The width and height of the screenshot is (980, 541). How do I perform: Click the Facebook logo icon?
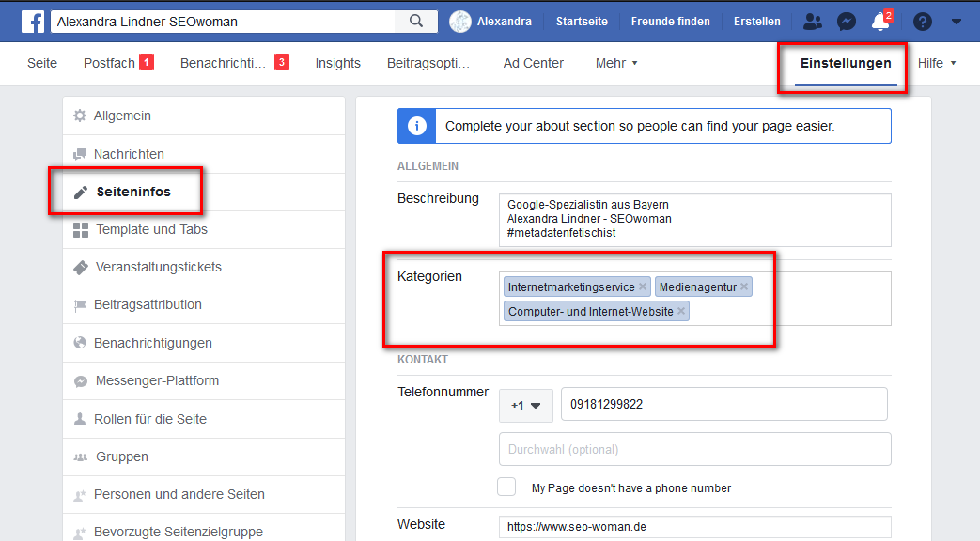(x=33, y=21)
